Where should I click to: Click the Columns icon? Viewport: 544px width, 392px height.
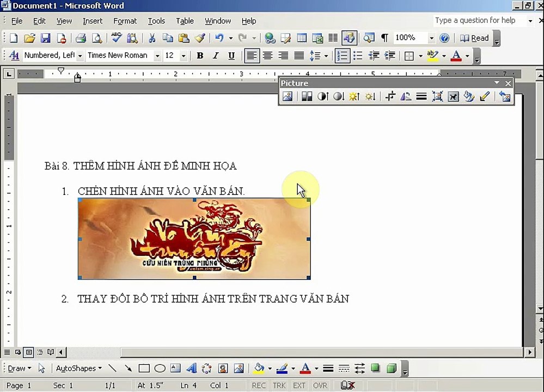(x=333, y=38)
